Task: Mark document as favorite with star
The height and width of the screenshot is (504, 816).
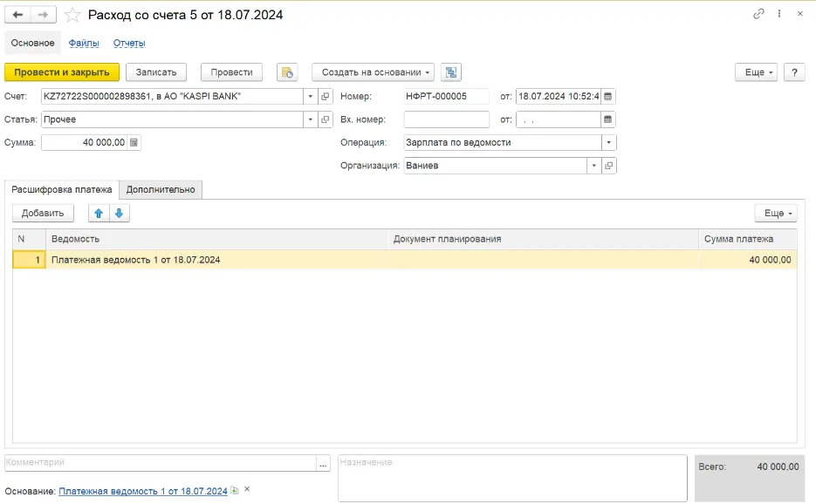Action: [72, 15]
